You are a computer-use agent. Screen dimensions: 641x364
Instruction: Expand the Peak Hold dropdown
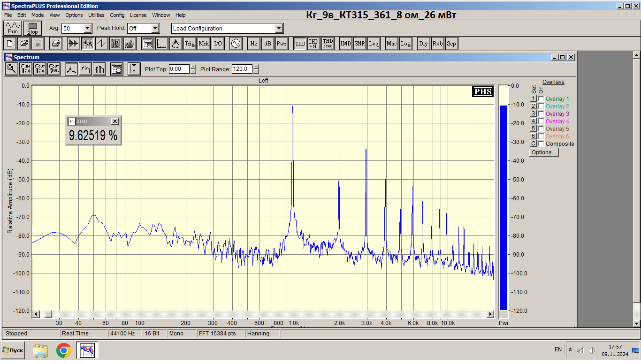click(155, 28)
